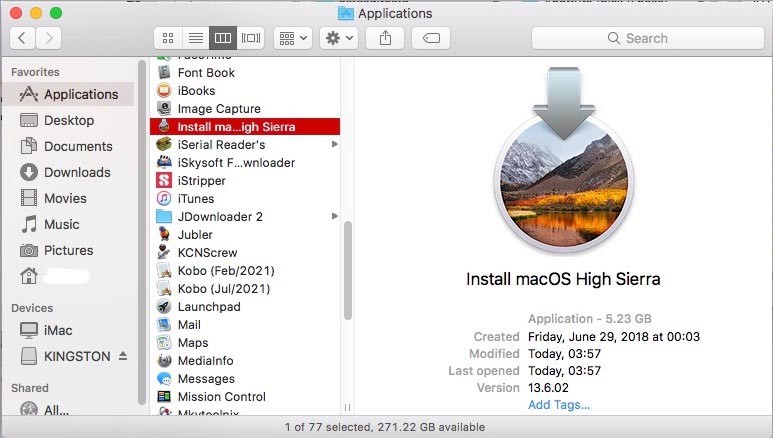Click the Kobo (Feb/2021) icon
The image size is (773, 438).
164,271
